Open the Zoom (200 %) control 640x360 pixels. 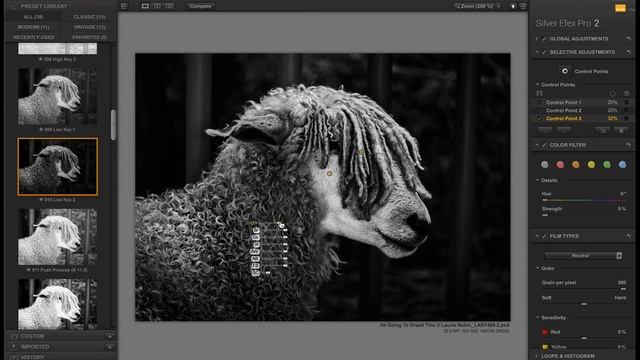click(x=478, y=6)
